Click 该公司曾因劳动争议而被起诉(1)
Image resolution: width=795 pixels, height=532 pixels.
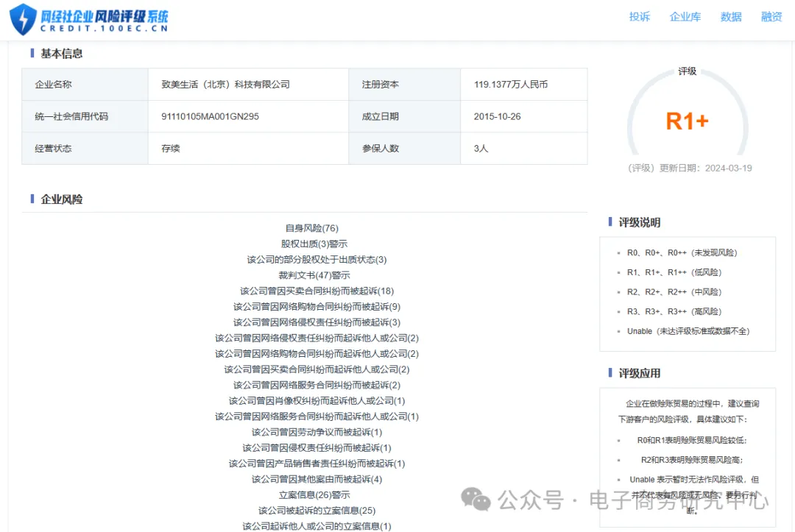[x=317, y=433]
